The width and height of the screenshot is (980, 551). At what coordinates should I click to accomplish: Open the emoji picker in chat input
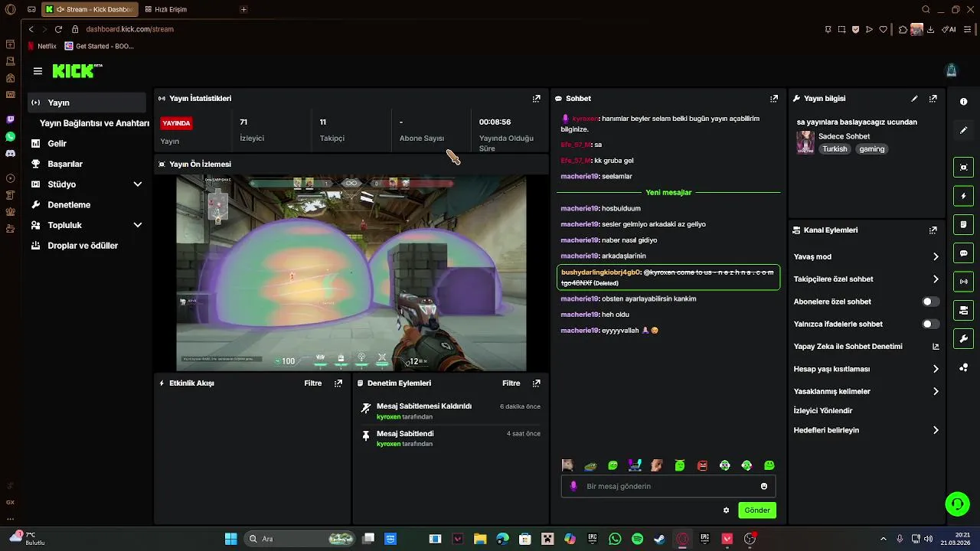point(764,487)
